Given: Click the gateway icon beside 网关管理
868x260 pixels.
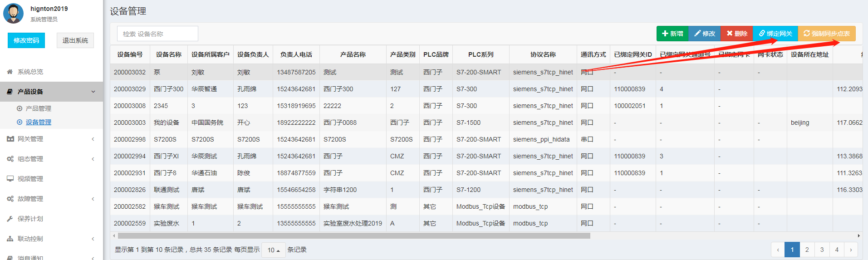Looking at the screenshot, I should coord(10,139).
